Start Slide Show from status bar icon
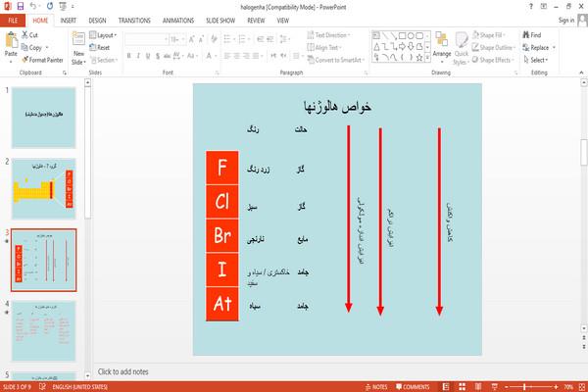This screenshot has height=392, width=588. [495, 387]
